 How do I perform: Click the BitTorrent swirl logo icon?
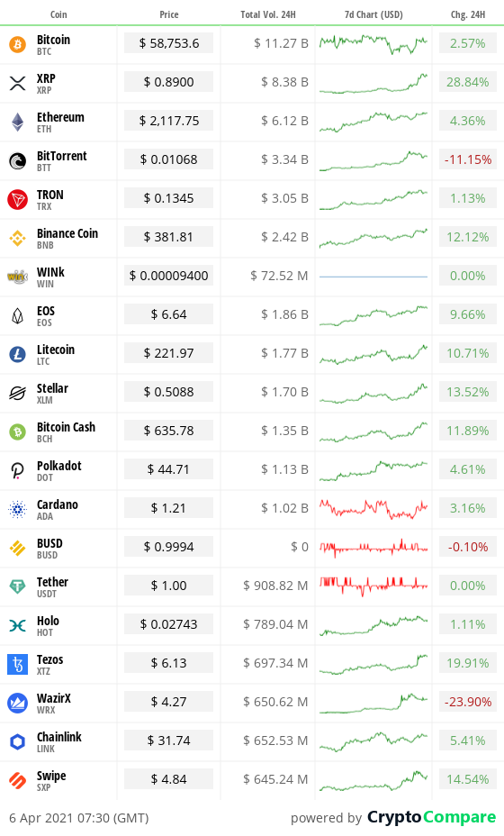tap(18, 160)
